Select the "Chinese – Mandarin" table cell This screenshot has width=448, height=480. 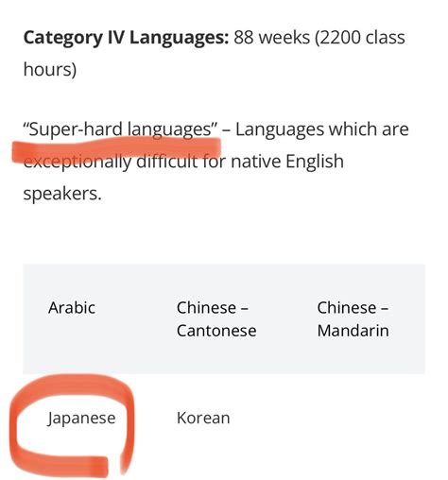[358, 318]
